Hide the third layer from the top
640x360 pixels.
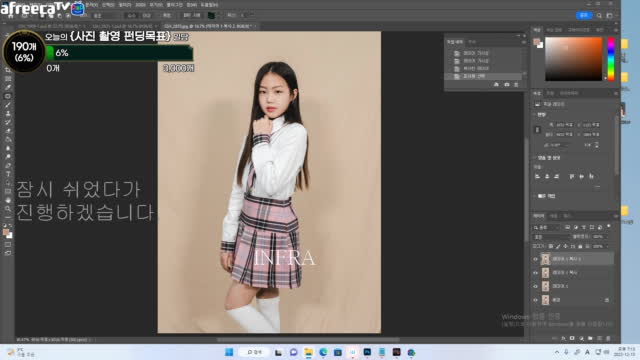pos(536,286)
